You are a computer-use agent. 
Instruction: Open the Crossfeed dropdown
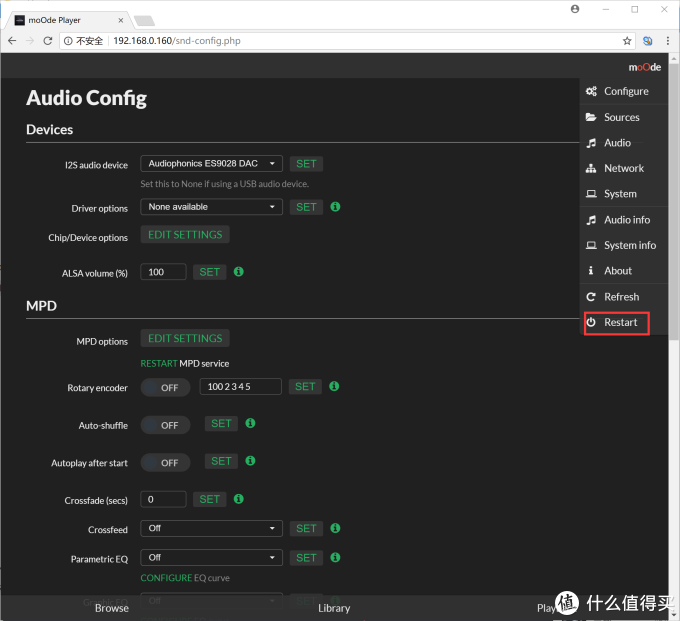pos(211,528)
